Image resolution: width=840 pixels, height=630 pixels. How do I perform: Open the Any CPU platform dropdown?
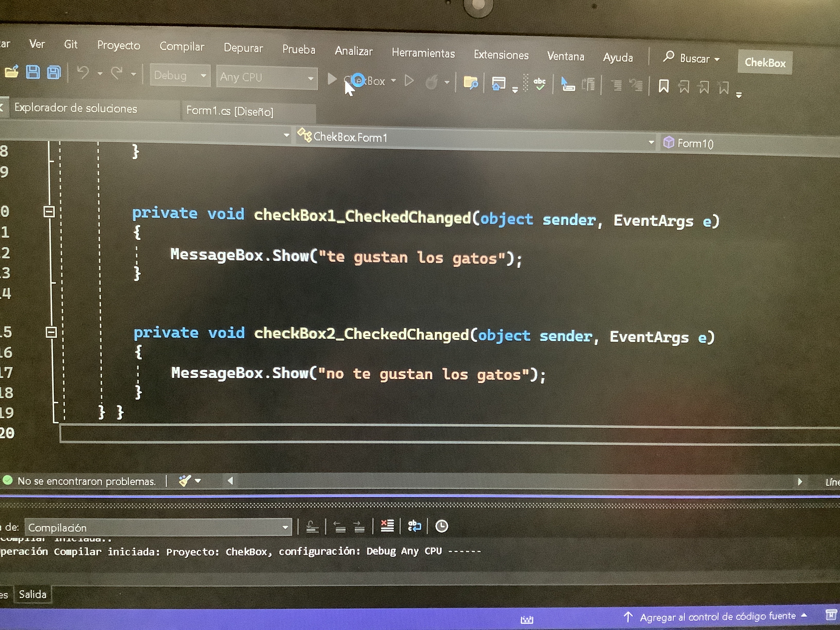coord(311,78)
